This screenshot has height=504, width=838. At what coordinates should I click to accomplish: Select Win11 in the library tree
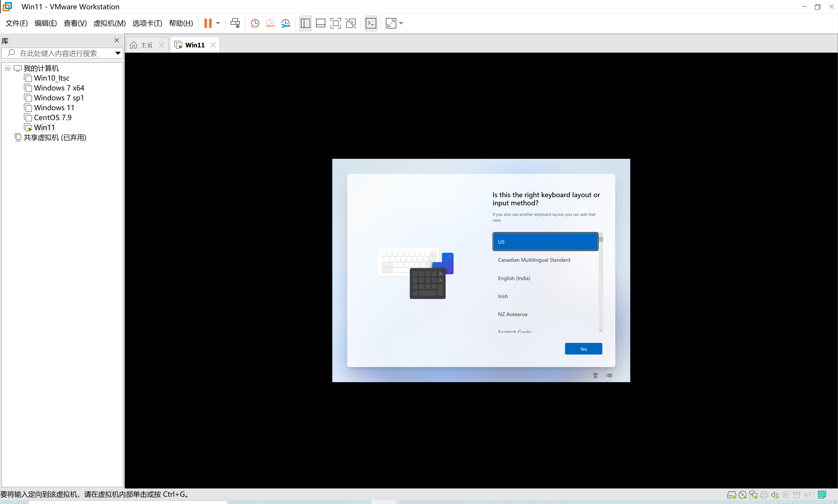point(45,127)
